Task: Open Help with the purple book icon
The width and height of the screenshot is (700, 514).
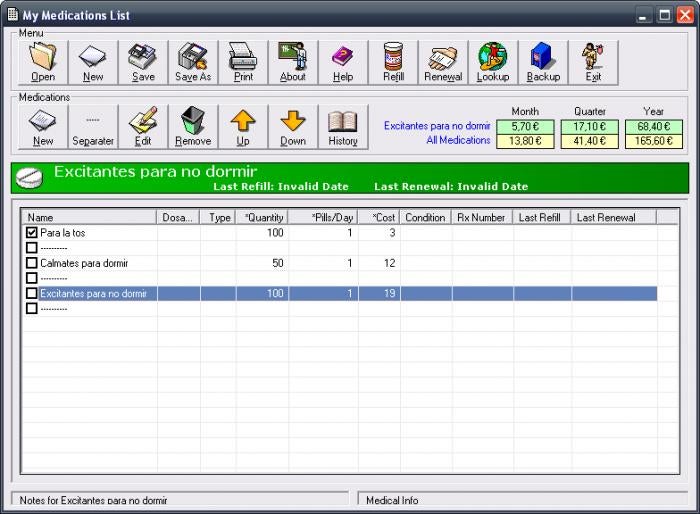Action: [343, 62]
